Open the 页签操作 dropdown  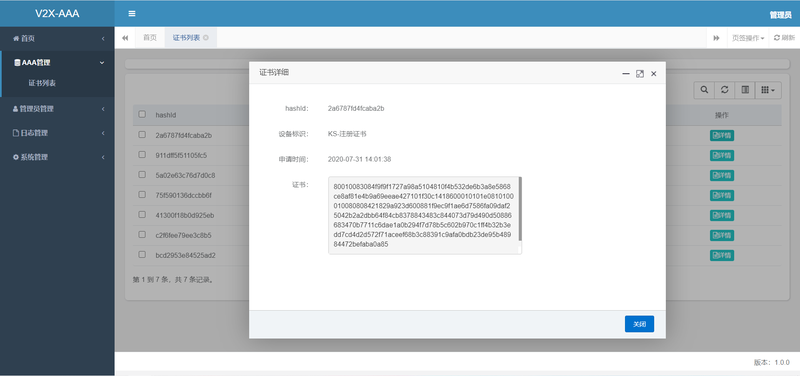click(748, 38)
